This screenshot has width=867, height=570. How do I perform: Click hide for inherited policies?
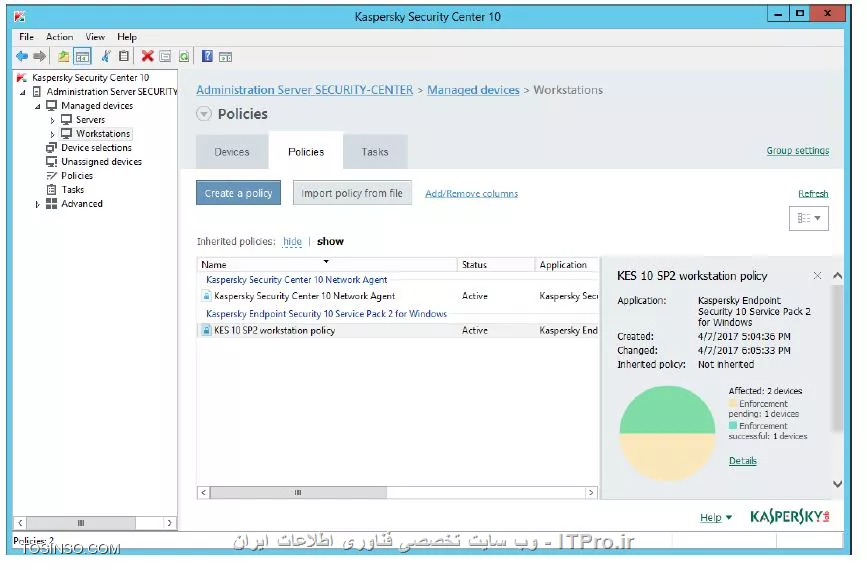(293, 242)
